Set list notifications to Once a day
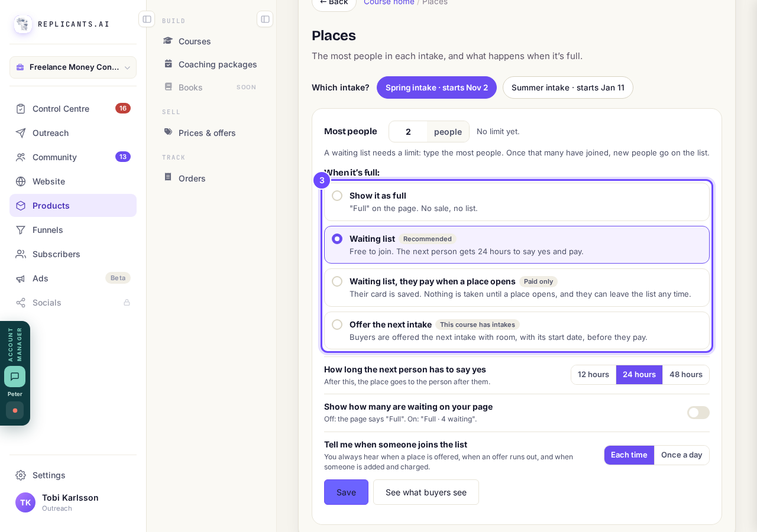 (681, 455)
